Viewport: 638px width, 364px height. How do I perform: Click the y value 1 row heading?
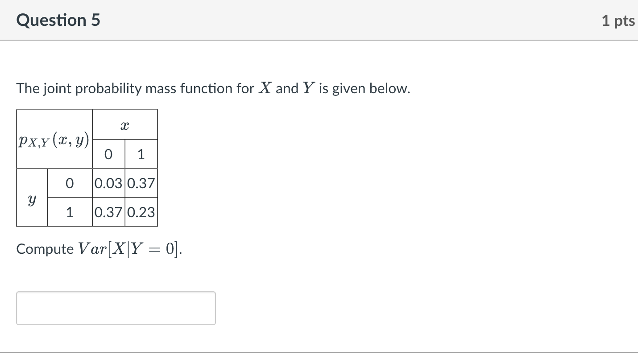point(70,212)
